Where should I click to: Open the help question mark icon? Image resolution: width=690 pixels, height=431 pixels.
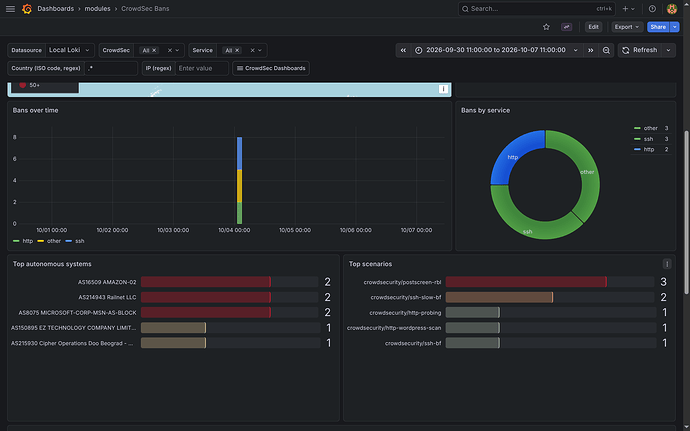point(652,9)
